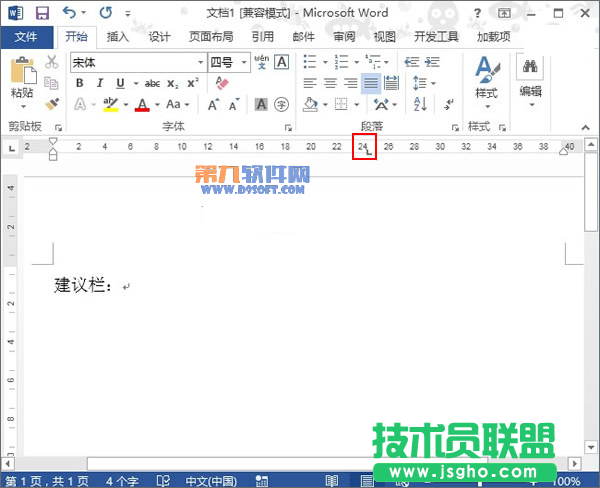600x488 pixels.
Task: Open the 样式 styles gallery button
Action: (487, 82)
